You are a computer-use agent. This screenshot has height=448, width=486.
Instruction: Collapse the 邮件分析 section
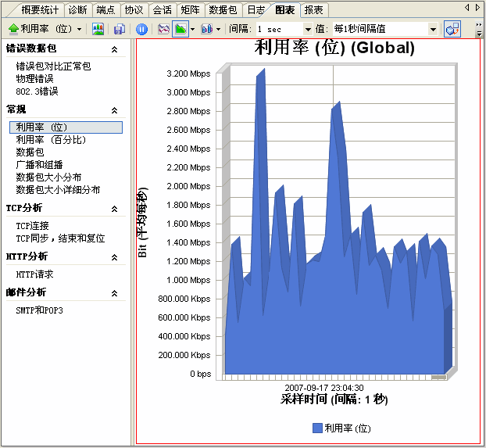114,293
